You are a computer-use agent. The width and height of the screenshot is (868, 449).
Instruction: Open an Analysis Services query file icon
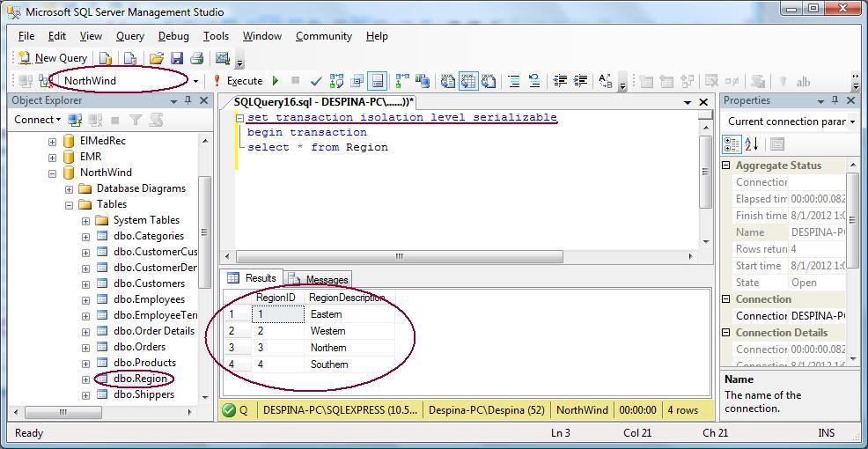coord(129,58)
